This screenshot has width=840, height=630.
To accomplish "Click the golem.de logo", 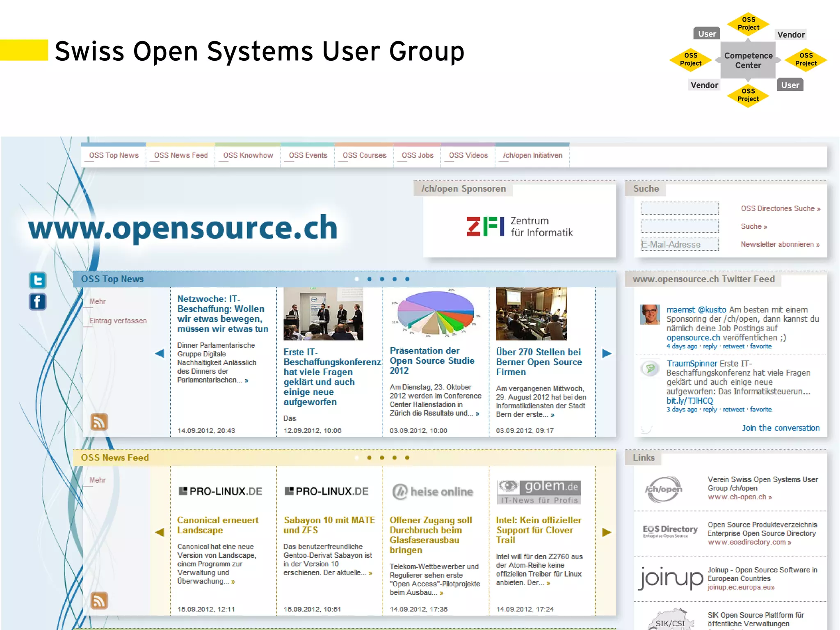I will 539,492.
